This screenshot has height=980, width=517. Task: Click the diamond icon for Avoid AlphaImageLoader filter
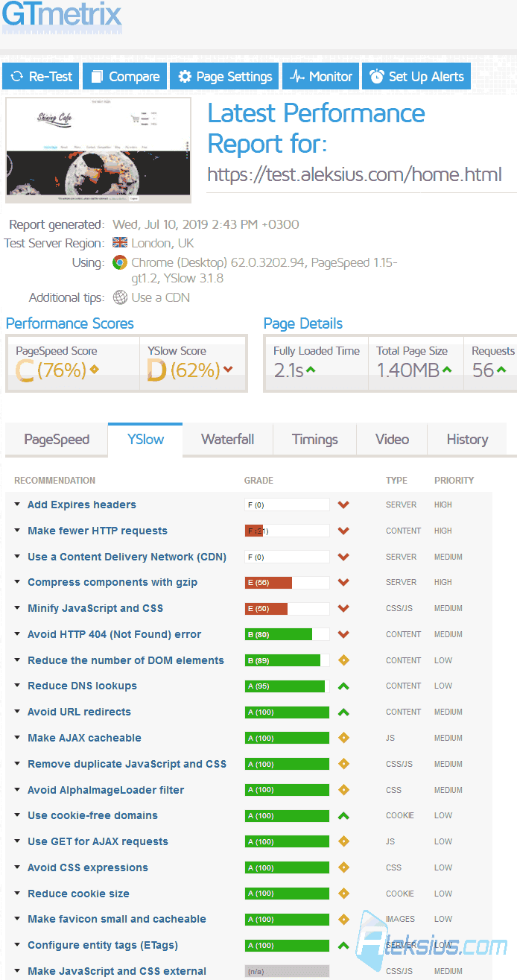(x=343, y=790)
